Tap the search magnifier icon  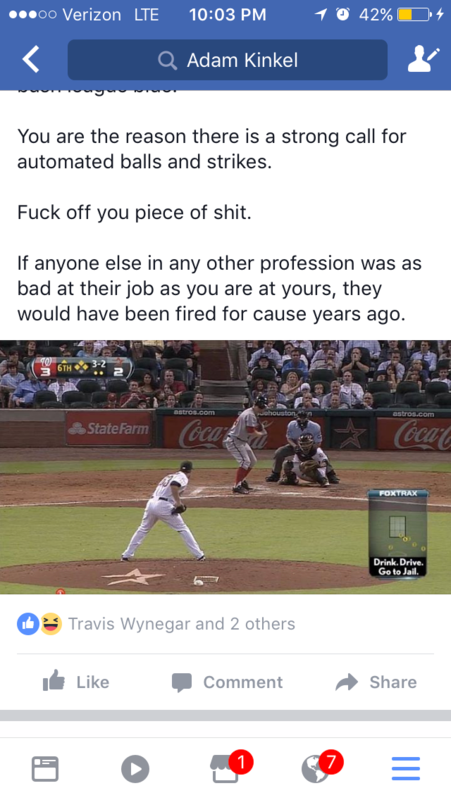tap(167, 60)
